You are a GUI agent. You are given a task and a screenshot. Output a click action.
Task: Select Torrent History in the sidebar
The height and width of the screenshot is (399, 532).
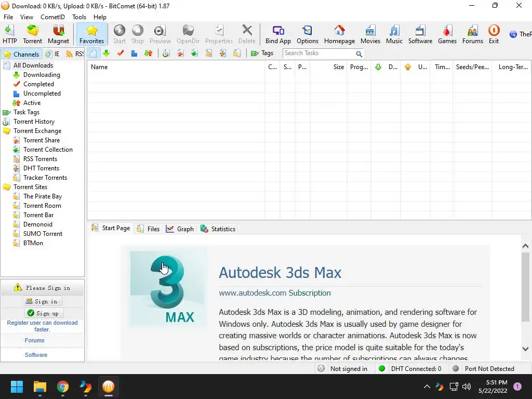[x=34, y=122]
